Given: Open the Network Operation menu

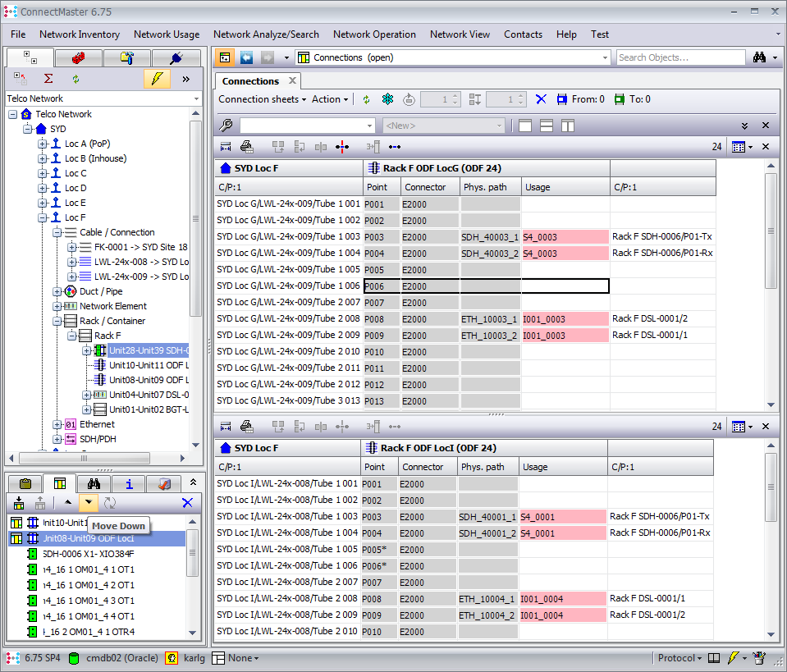Looking at the screenshot, I should click(x=374, y=34).
